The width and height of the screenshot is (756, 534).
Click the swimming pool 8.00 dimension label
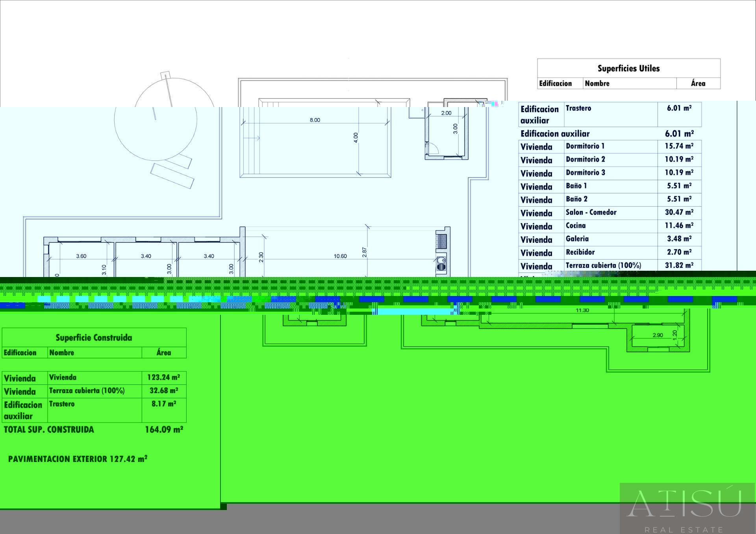pos(315,120)
